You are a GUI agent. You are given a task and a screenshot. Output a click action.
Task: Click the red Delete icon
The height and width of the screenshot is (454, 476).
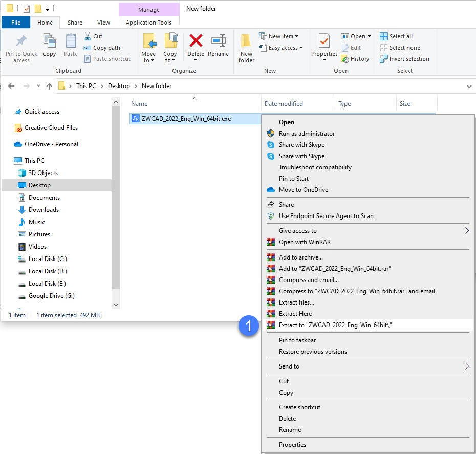[x=196, y=40]
